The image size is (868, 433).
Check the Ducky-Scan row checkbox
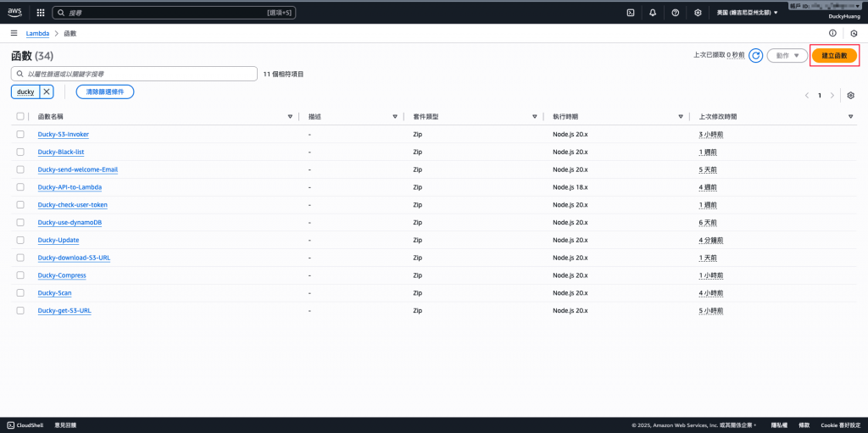pos(20,293)
